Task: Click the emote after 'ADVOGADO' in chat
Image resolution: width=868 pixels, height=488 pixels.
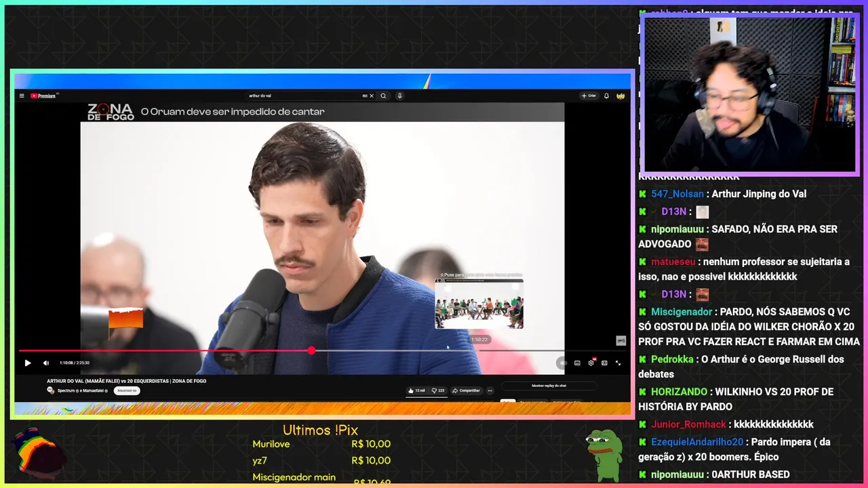Action: pyautogui.click(x=702, y=244)
